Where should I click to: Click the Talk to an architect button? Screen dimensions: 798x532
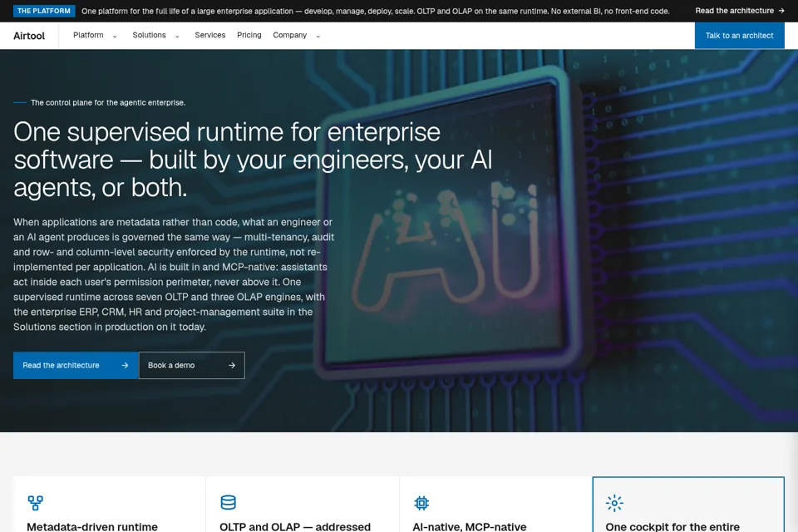pos(739,36)
